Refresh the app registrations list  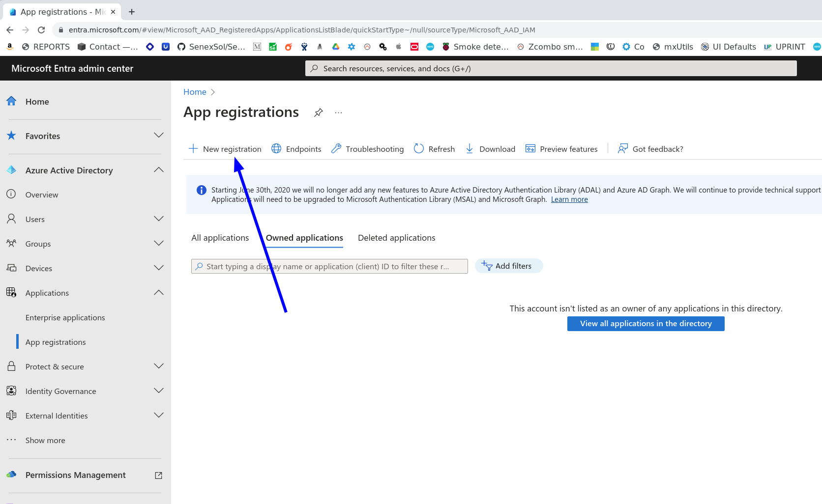pos(434,149)
